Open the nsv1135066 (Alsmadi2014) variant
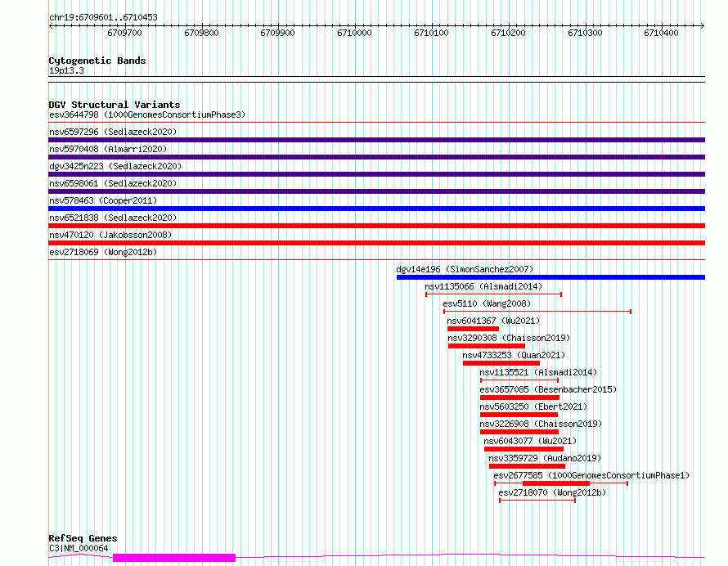728x566 pixels. 493,294
